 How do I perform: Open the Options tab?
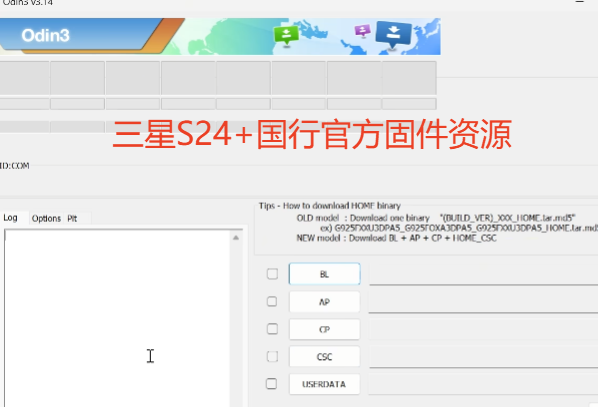click(46, 219)
